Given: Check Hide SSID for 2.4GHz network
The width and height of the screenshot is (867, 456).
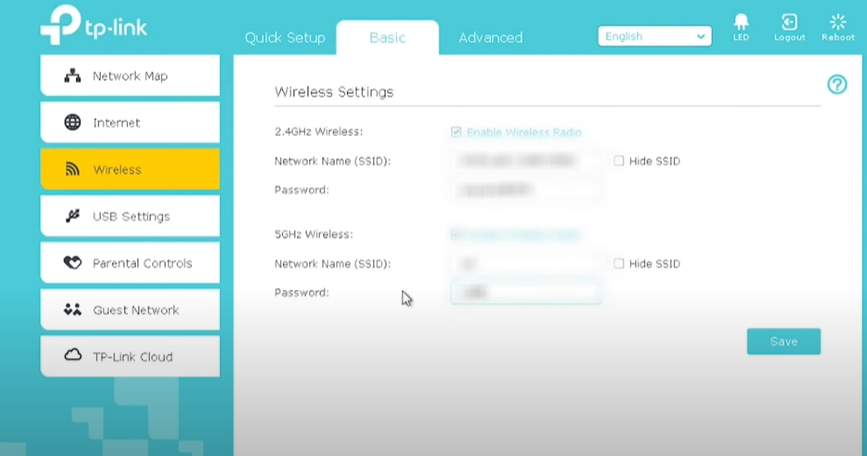Looking at the screenshot, I should tap(619, 161).
